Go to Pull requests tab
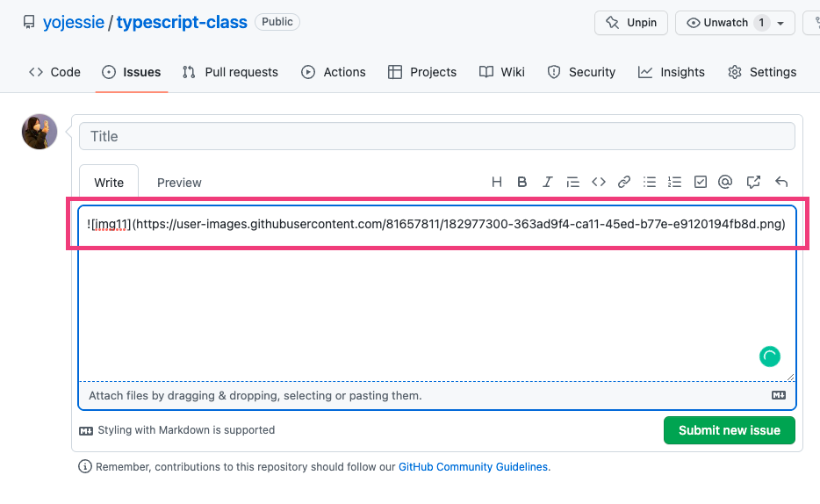The image size is (820, 504). click(230, 72)
